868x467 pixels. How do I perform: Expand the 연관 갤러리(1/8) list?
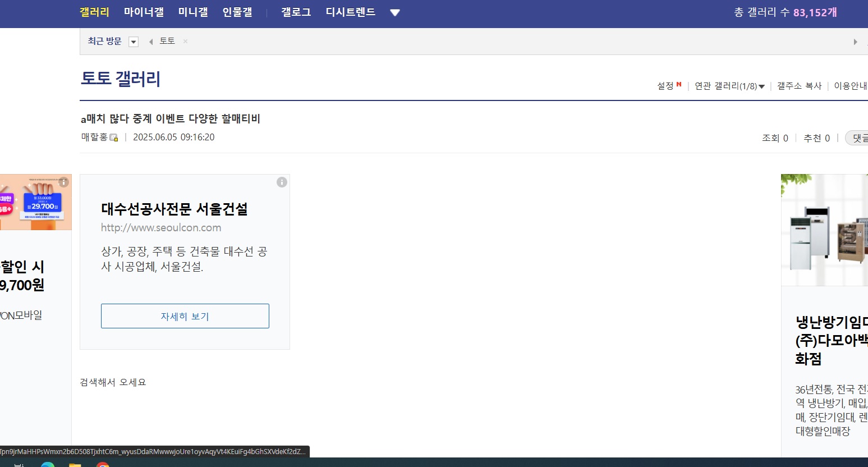[x=729, y=86]
